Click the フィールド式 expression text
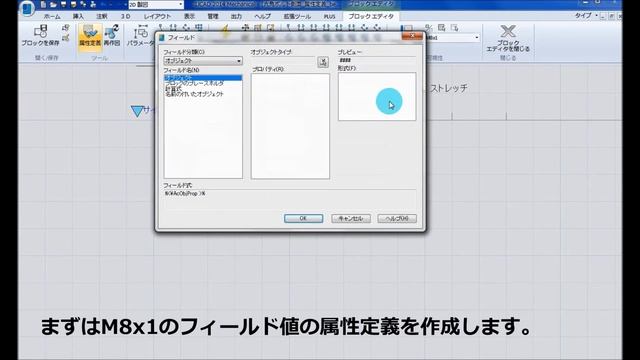640x360 pixels. 185,193
